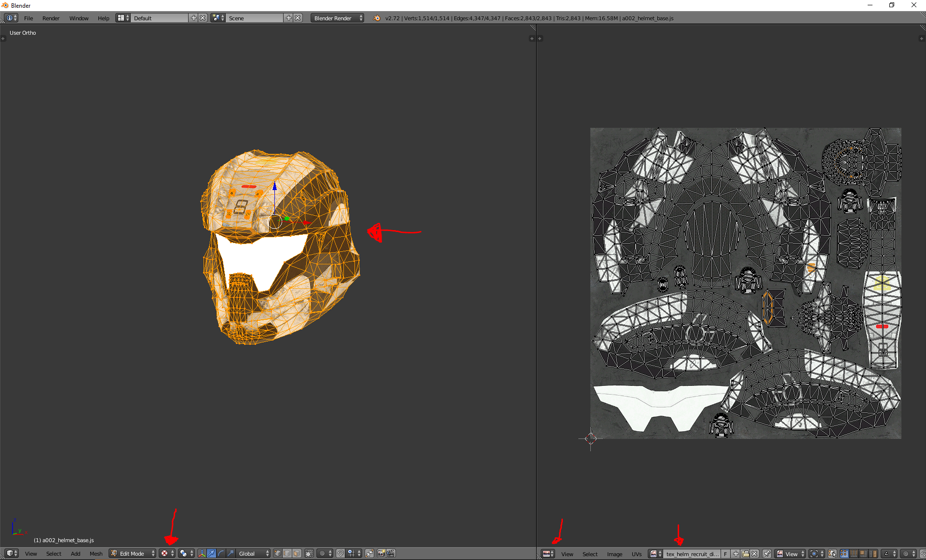The image size is (926, 560).
Task: Open the 3D viewport Select menu
Action: 54,553
